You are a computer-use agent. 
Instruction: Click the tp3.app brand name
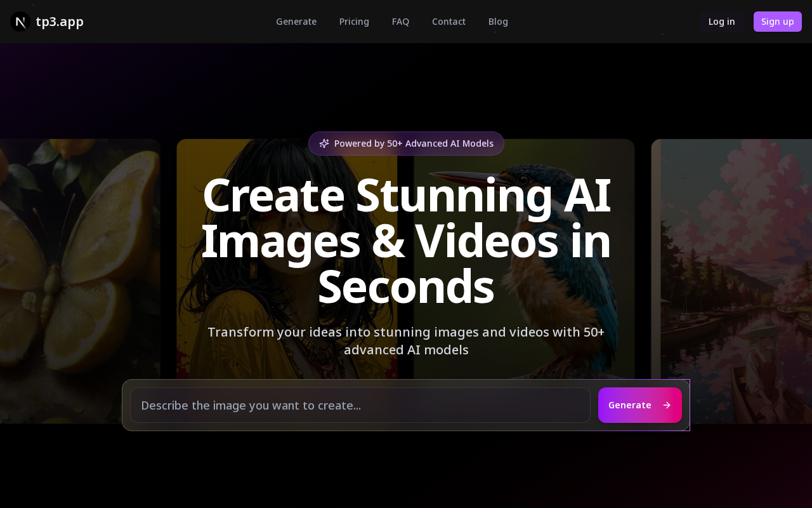click(60, 22)
